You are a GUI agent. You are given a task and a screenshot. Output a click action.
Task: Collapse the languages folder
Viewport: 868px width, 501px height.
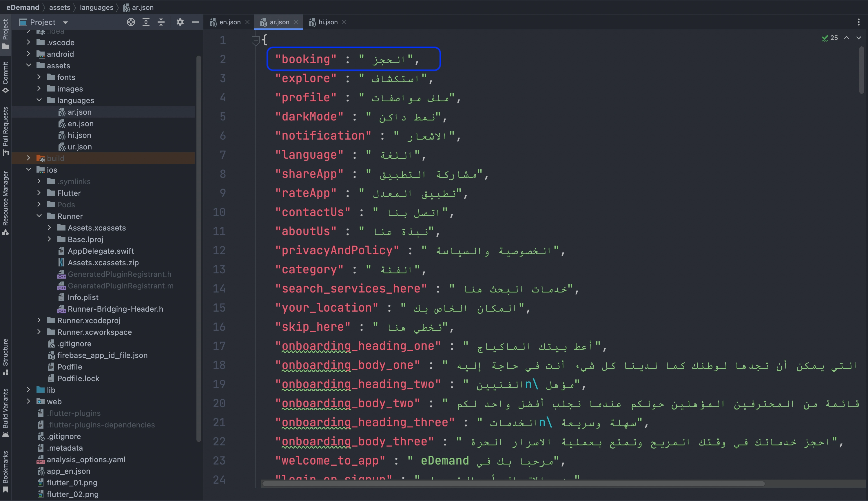pyautogui.click(x=39, y=100)
